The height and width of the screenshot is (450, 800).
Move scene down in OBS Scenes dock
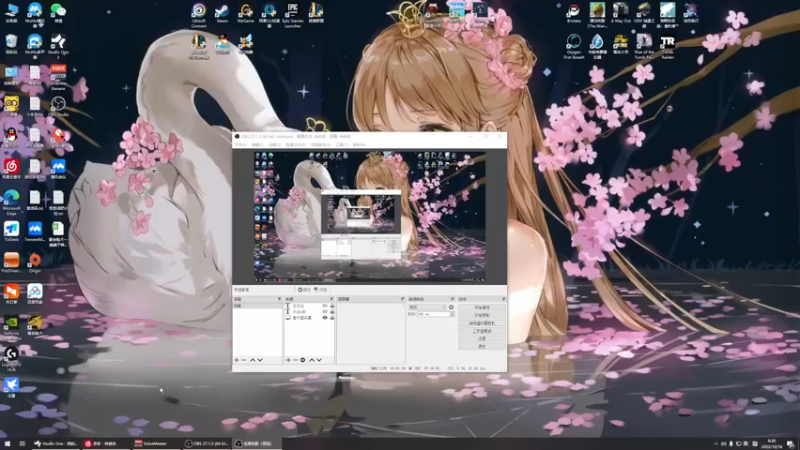(x=260, y=360)
